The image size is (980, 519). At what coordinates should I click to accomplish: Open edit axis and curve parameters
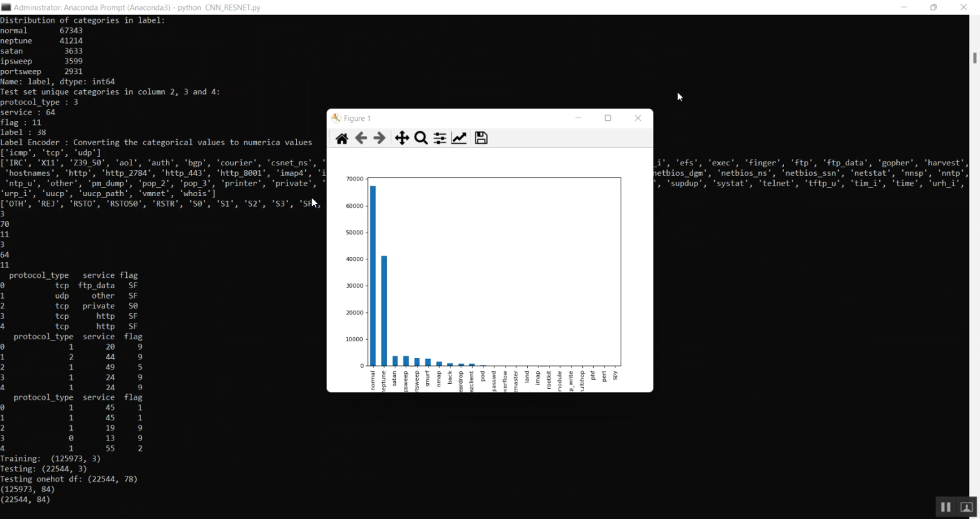coord(459,138)
